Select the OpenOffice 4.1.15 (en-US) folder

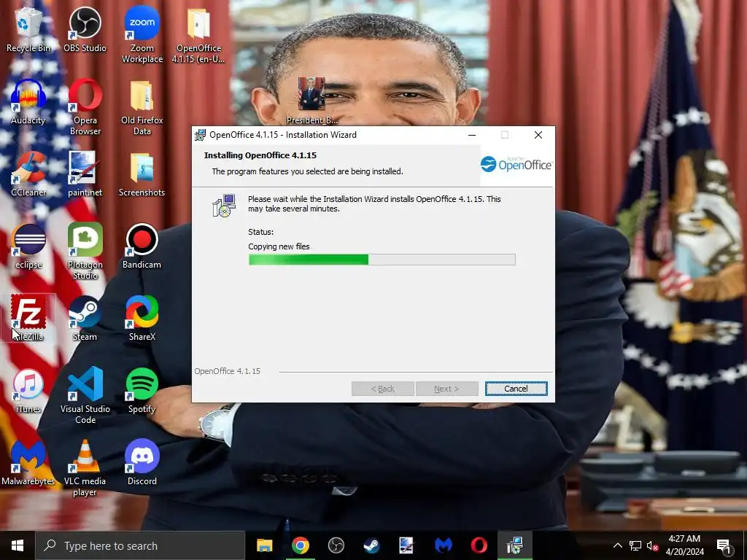[x=198, y=35]
